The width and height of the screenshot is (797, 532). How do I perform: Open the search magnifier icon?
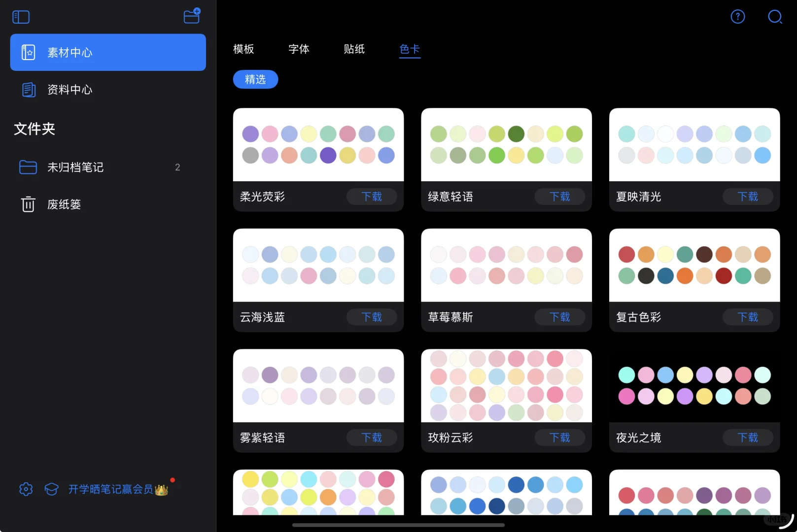coord(775,17)
